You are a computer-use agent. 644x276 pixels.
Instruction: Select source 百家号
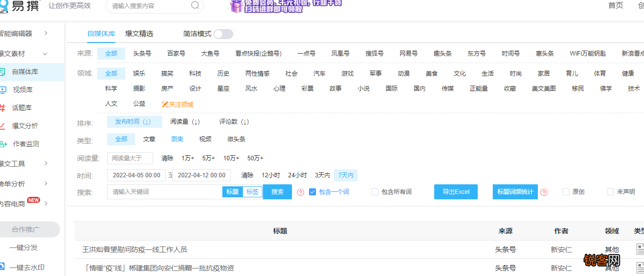click(176, 54)
